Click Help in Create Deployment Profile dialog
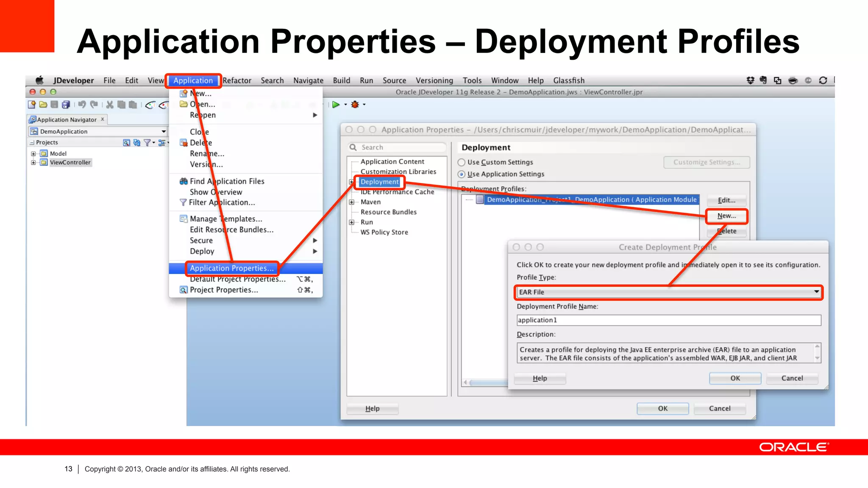Screen dimensions: 868x488 [x=540, y=378]
